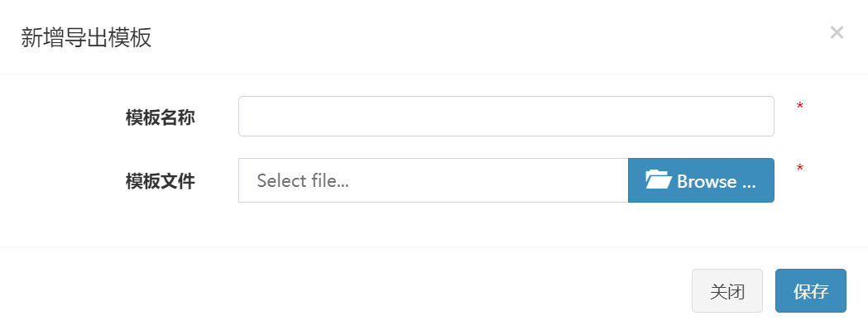
Task: Click the Select file... field
Action: [434, 180]
